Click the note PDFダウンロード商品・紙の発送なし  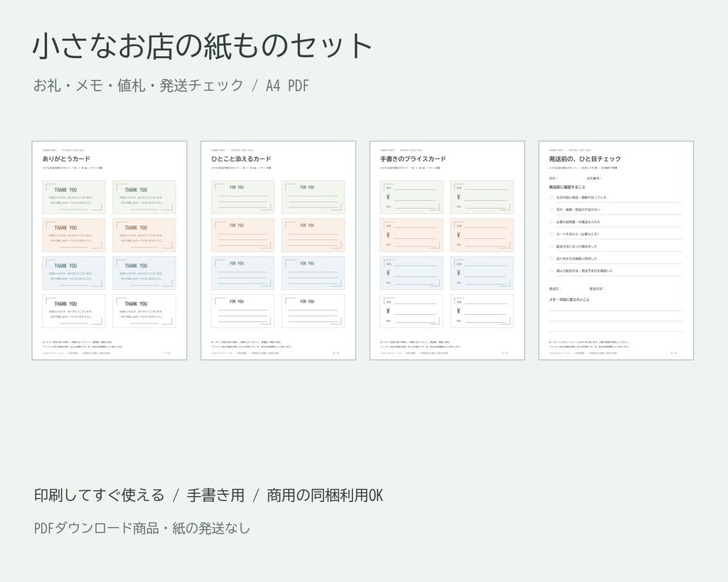pyautogui.click(x=142, y=528)
